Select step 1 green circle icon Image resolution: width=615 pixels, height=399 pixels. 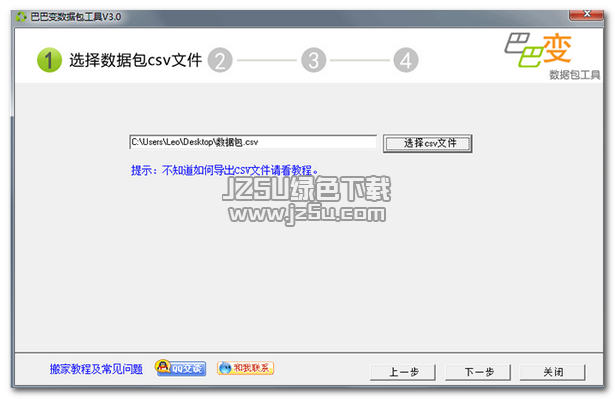point(49,60)
